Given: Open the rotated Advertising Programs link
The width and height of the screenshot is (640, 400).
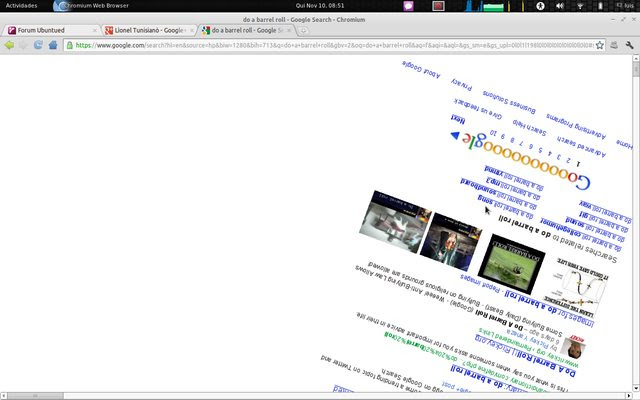Looking at the screenshot, I should click(x=576, y=126).
